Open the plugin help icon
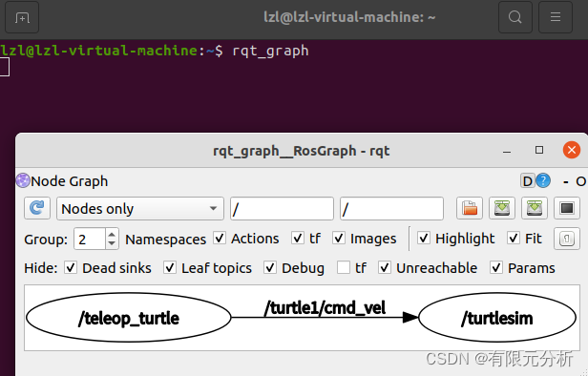The image size is (588, 376). [x=543, y=181]
